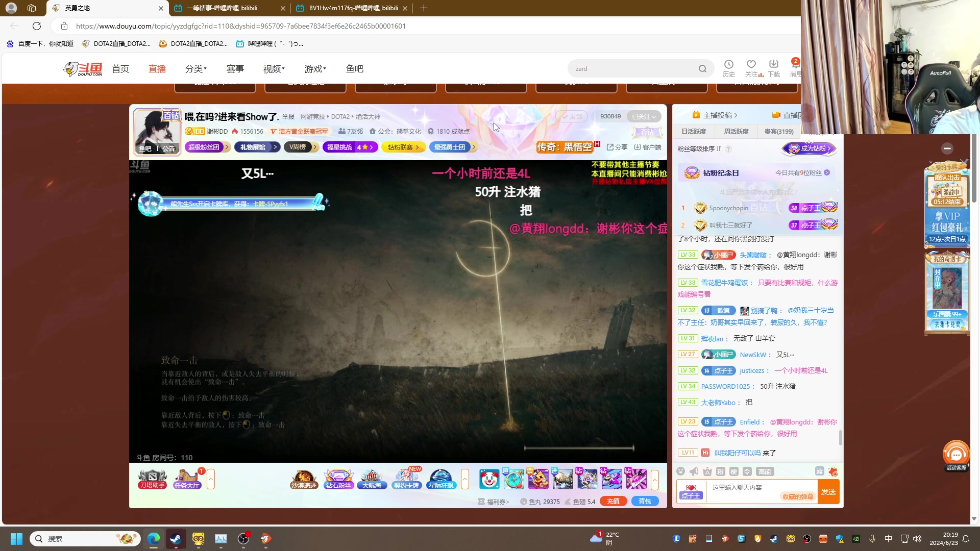Expand the 主播投稿 section chevron
This screenshot has width=980, height=551.
pos(737,115)
